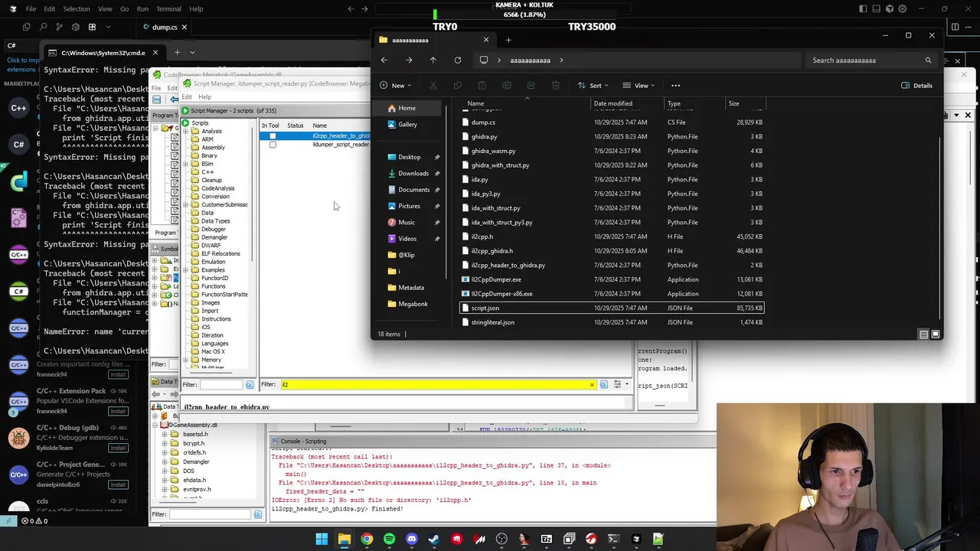
Task: Click save icon in Ghidra CodeBrowser toolbar
Action: (x=156, y=99)
